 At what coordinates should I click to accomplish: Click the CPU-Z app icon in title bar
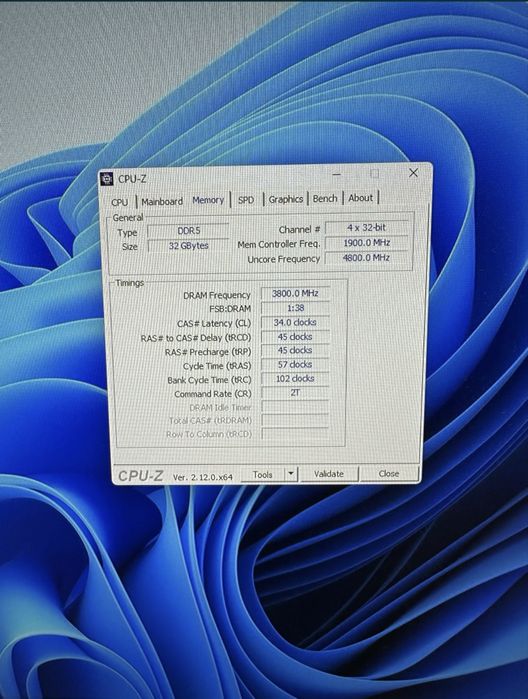click(x=107, y=179)
